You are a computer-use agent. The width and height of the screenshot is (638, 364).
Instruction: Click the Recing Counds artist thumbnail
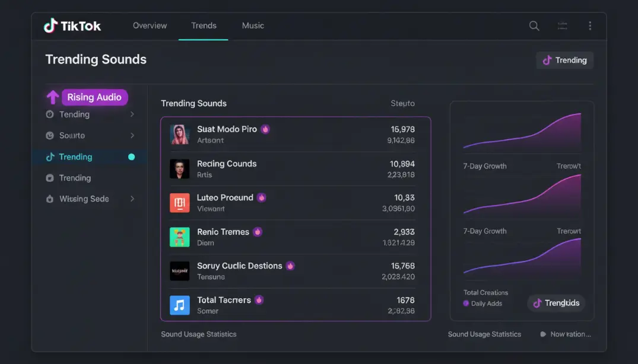[x=180, y=168]
